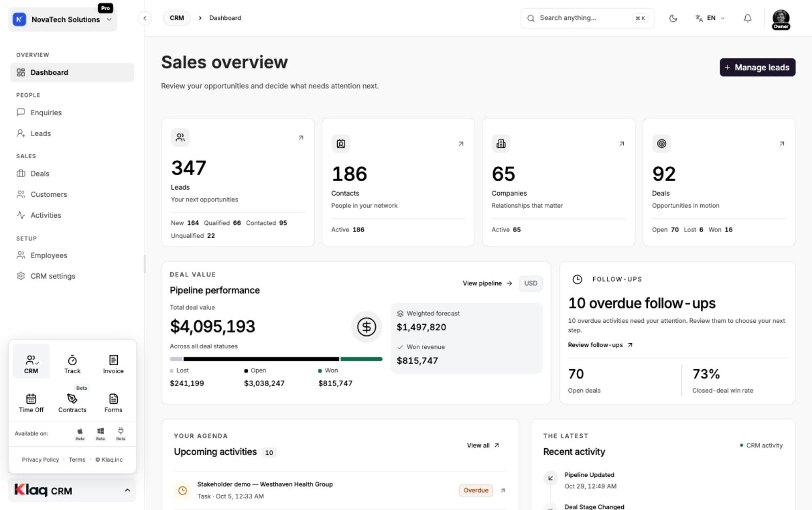Open the NovaTech Solutions workspace switcher
The height and width of the screenshot is (510, 812).
63,19
